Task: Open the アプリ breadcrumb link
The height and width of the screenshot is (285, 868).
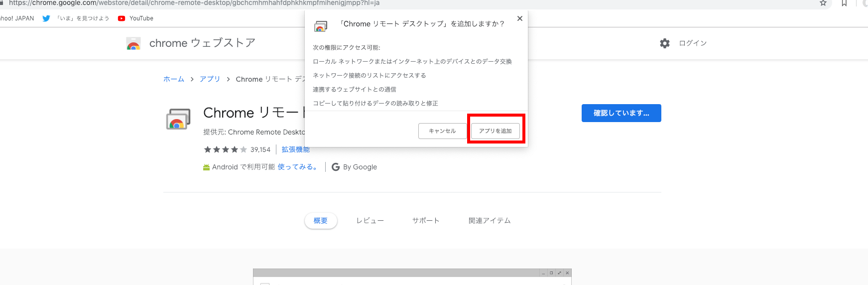Action: click(210, 79)
